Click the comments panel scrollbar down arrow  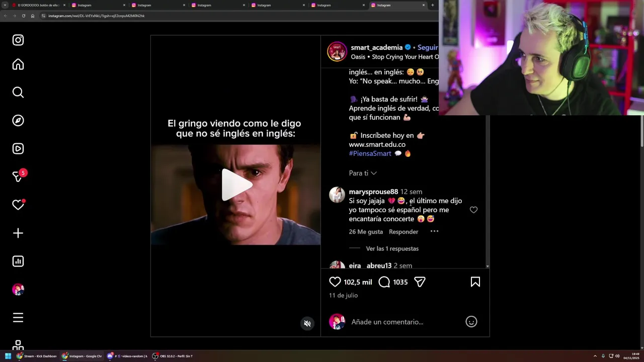(x=488, y=266)
